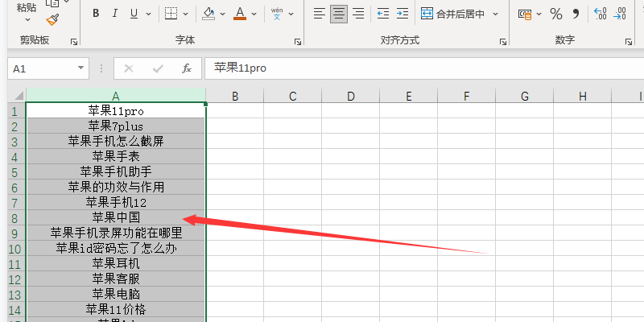Select cell 苹果手表
This screenshot has width=644, height=322.
116,156
